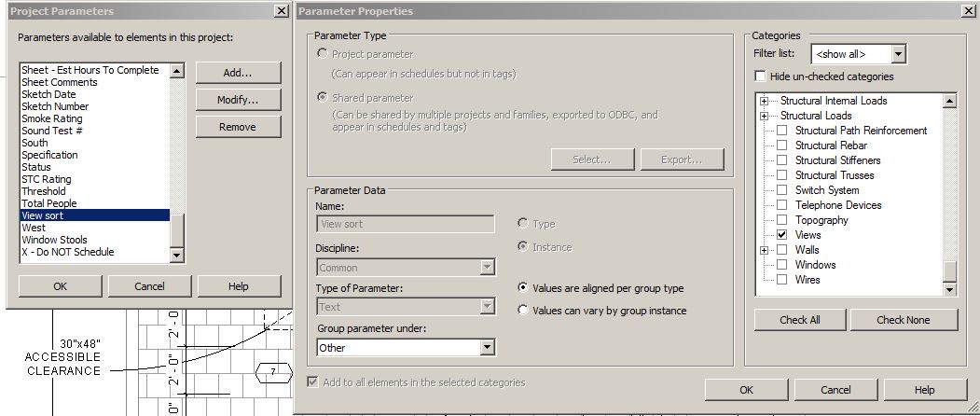Select Values can vary by group instance
The width and height of the screenshot is (980, 416).
[524, 311]
